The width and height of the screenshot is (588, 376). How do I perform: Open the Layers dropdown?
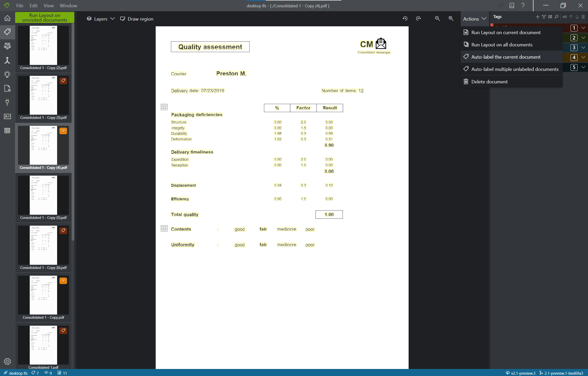tap(100, 19)
